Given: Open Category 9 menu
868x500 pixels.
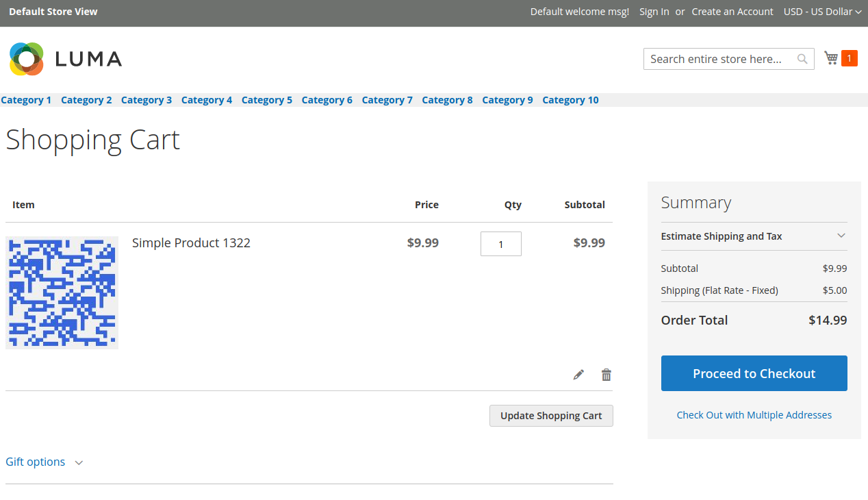Looking at the screenshot, I should click(x=507, y=100).
